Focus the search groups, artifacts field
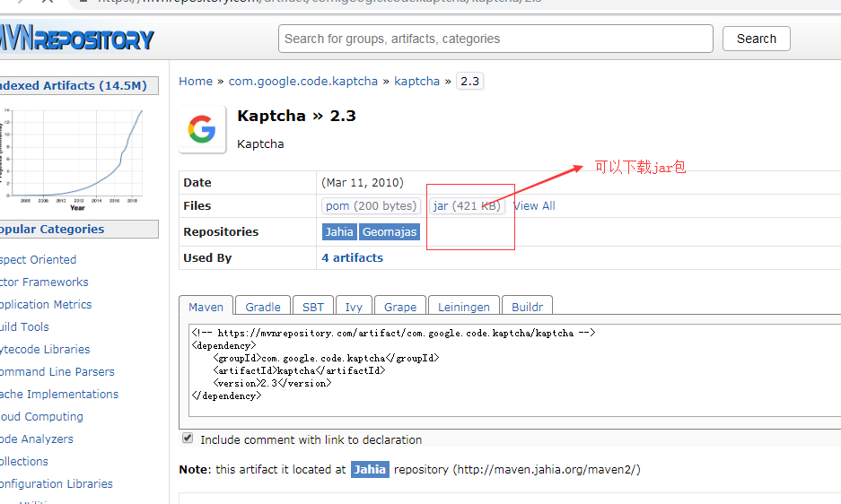The width and height of the screenshot is (841, 504). point(495,39)
